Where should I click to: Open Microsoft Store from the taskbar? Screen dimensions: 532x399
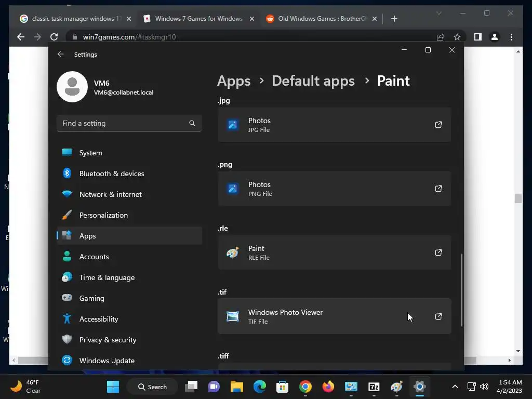pos(282,387)
